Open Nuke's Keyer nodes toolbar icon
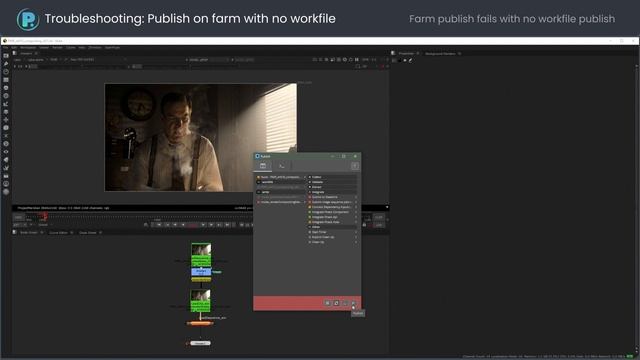Screen dimensions: 640x360 tap(6, 104)
